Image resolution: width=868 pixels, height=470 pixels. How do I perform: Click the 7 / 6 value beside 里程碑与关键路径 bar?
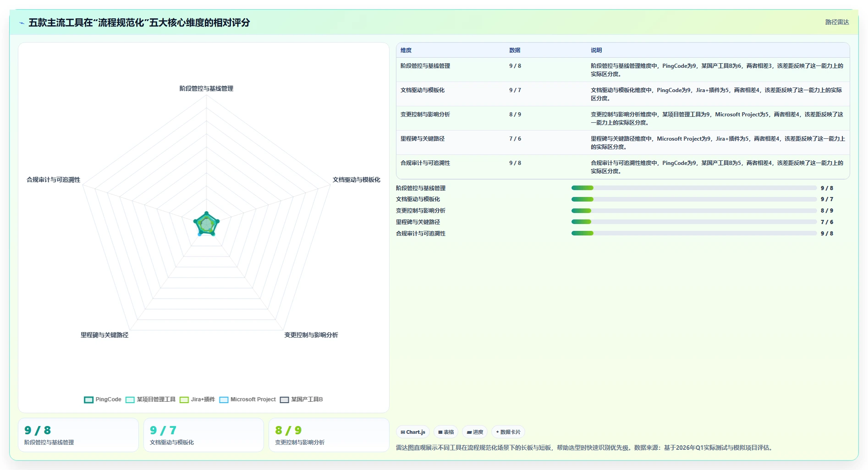pos(827,222)
